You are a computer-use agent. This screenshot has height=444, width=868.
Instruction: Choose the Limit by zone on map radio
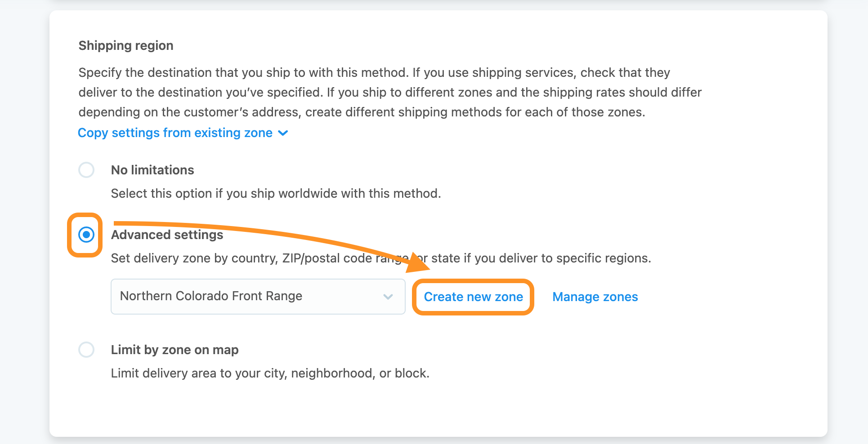point(86,350)
